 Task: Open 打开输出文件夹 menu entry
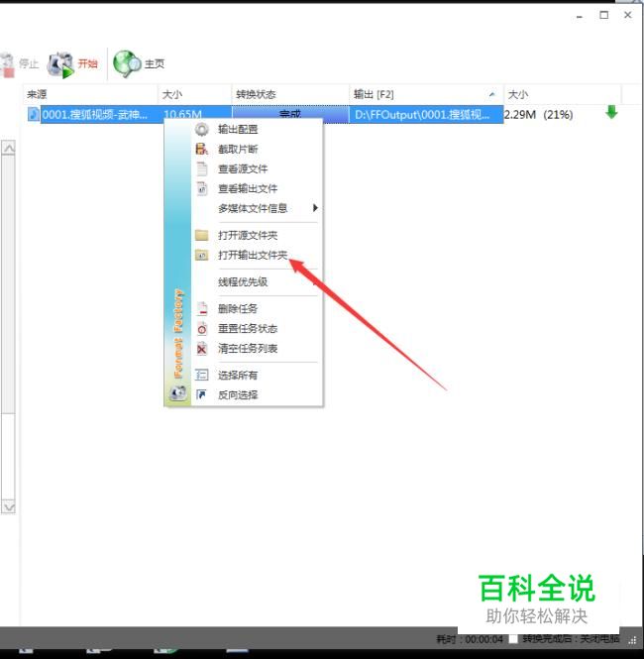(253, 255)
